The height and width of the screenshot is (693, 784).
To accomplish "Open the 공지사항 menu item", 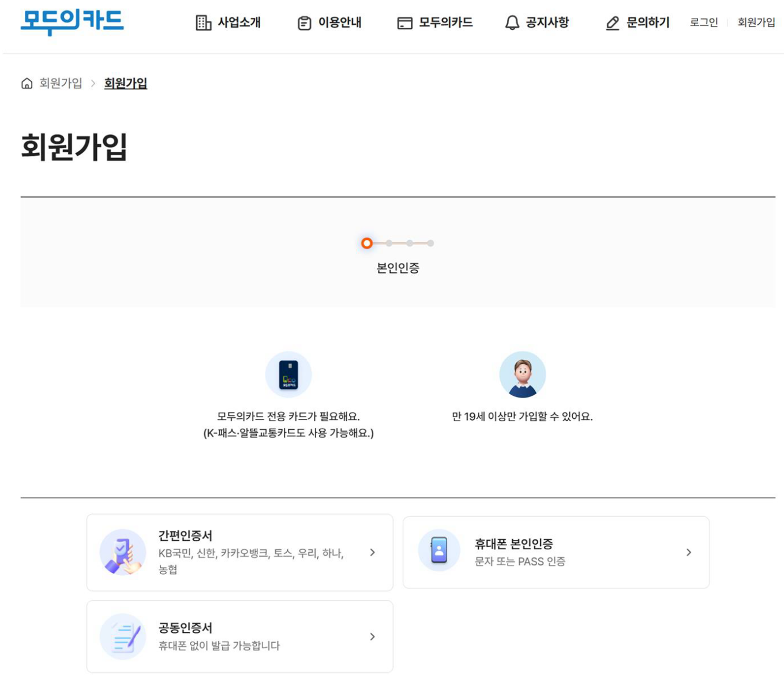I will pyautogui.click(x=537, y=23).
